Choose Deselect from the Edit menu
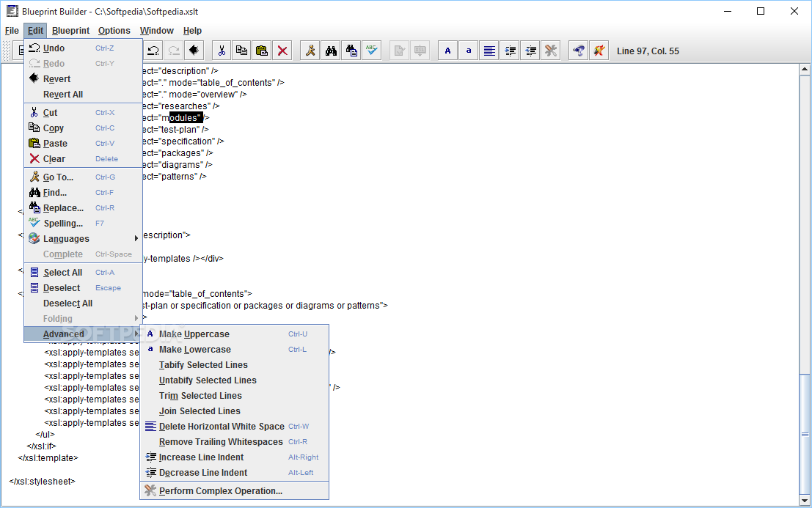812x508 pixels. [x=83, y=288]
